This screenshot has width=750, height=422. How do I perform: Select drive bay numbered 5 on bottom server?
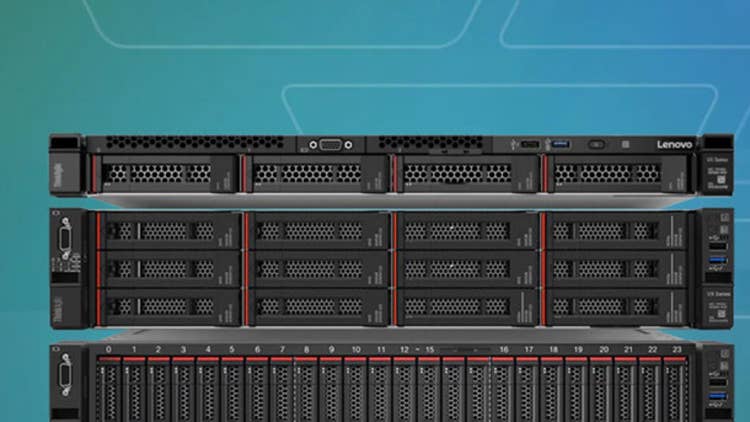pyautogui.click(x=232, y=390)
